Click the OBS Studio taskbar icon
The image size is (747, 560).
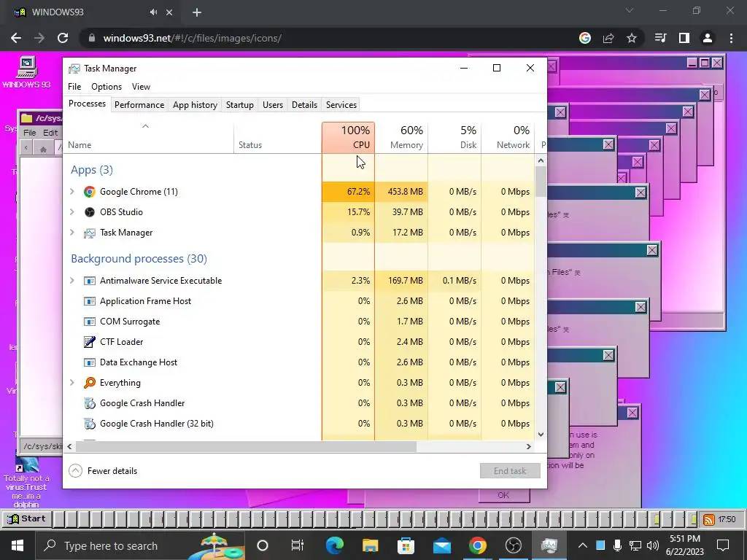(513, 545)
